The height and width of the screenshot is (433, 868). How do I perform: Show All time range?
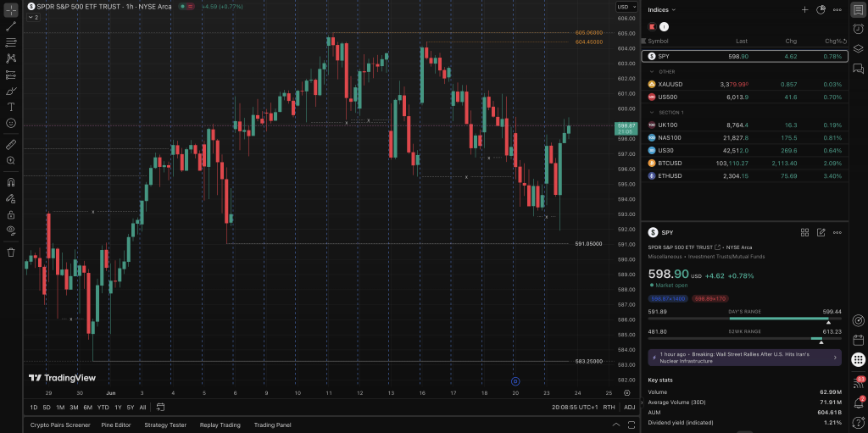point(142,407)
